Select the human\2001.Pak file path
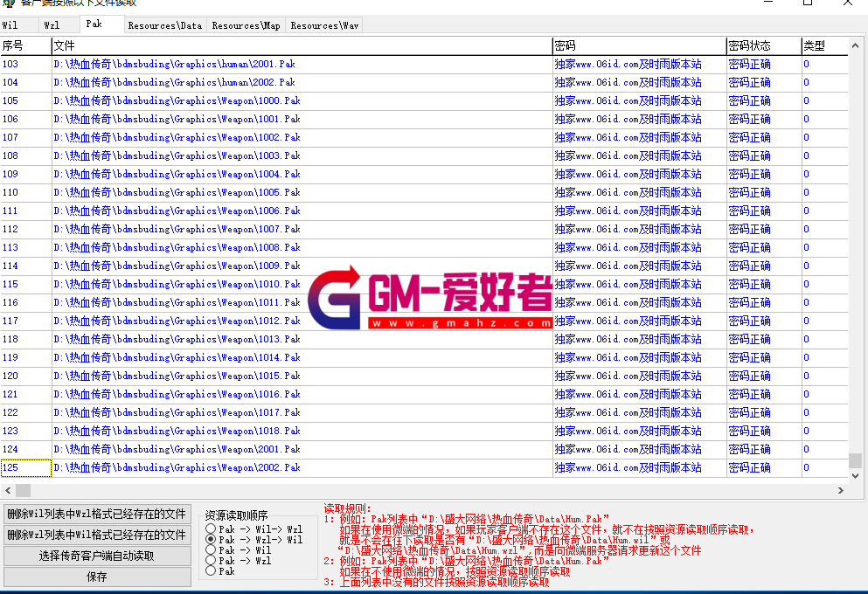The image size is (868, 594). [174, 64]
